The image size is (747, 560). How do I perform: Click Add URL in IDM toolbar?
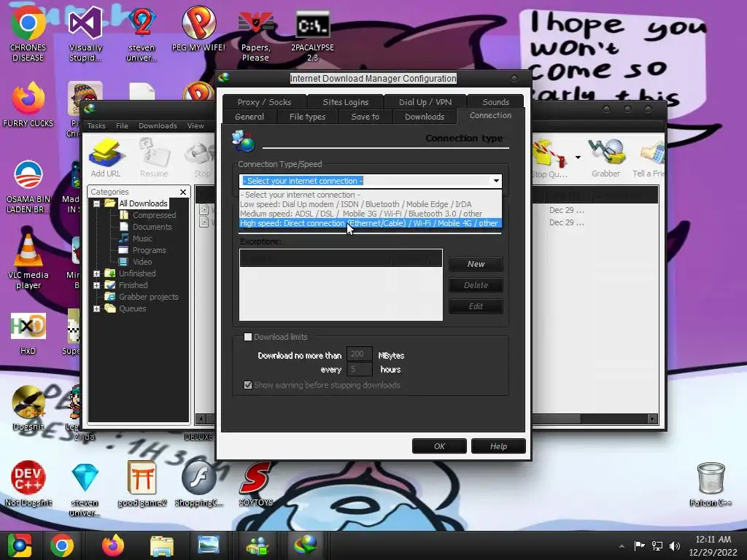click(105, 158)
